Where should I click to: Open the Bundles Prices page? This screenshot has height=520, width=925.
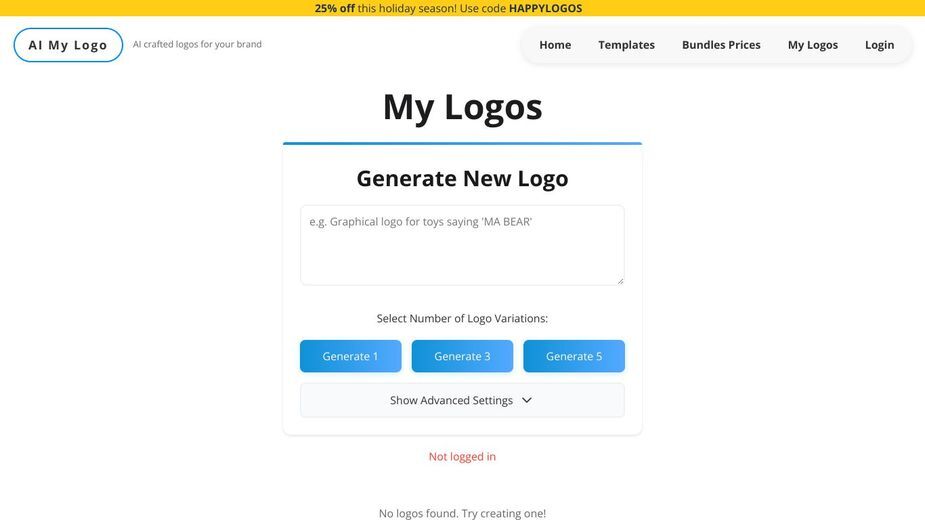(x=721, y=45)
